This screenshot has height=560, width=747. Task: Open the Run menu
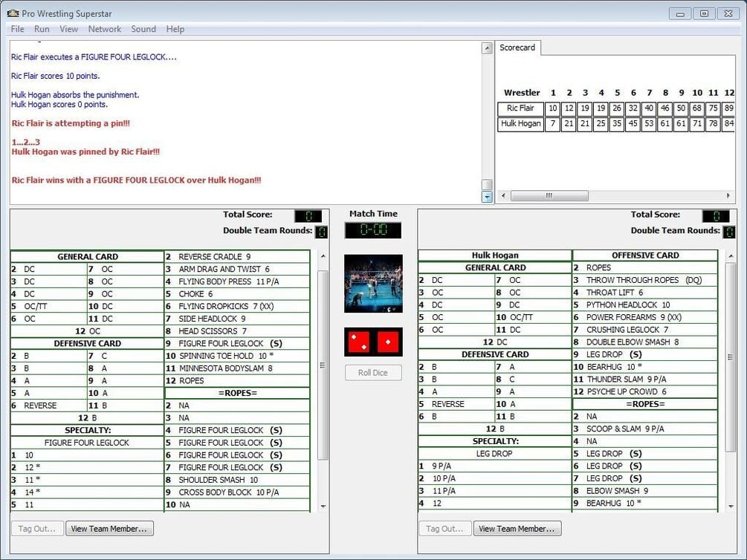(42, 29)
